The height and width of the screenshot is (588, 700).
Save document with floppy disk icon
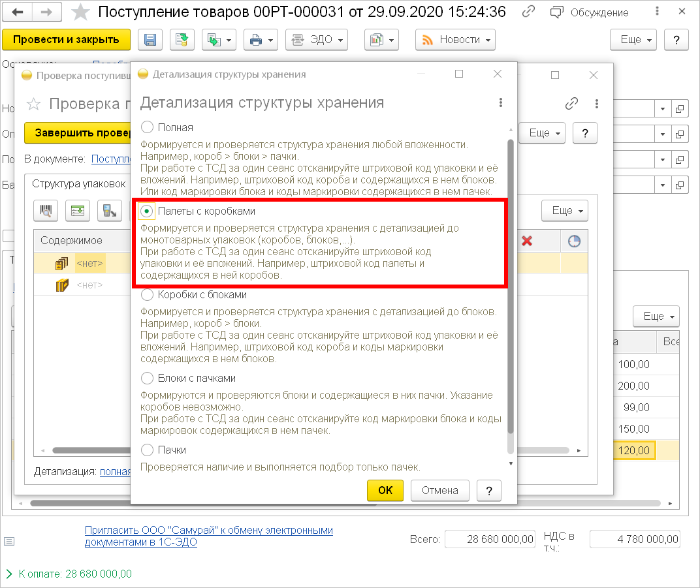[x=150, y=40]
